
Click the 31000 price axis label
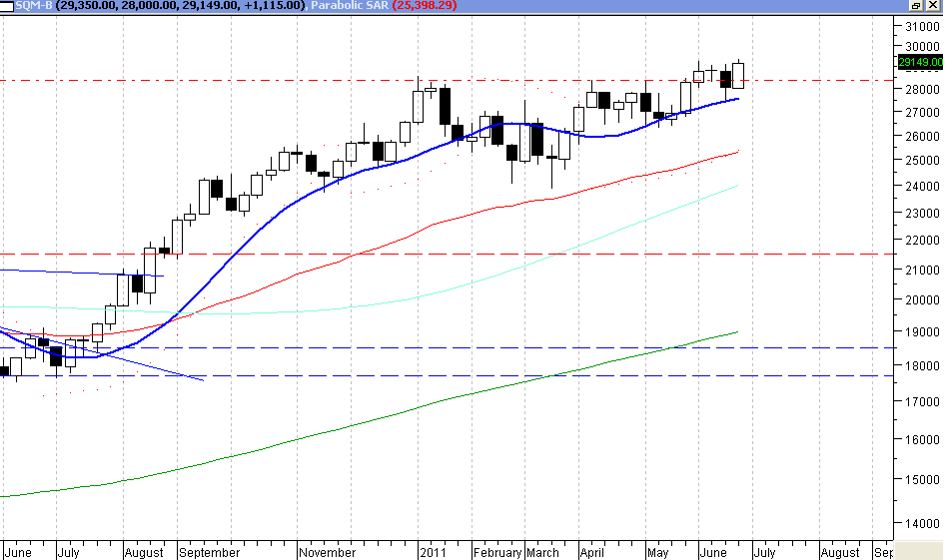point(922,27)
